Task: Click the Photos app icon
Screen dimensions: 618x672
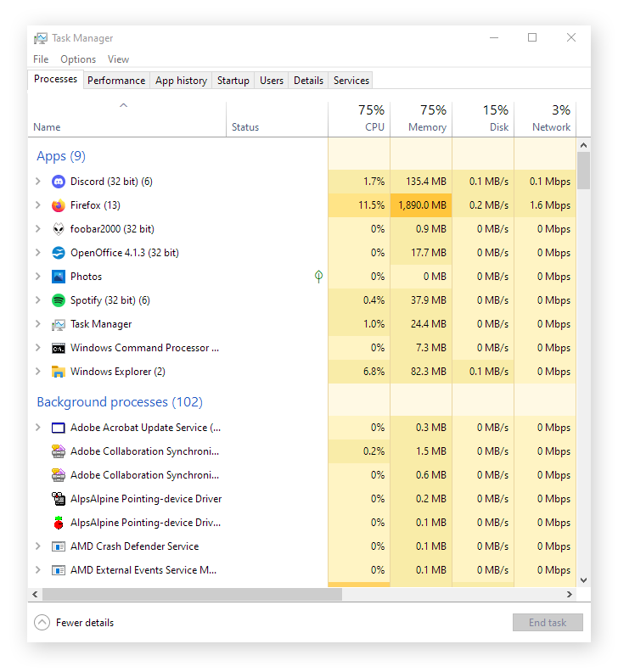Action: [x=58, y=277]
